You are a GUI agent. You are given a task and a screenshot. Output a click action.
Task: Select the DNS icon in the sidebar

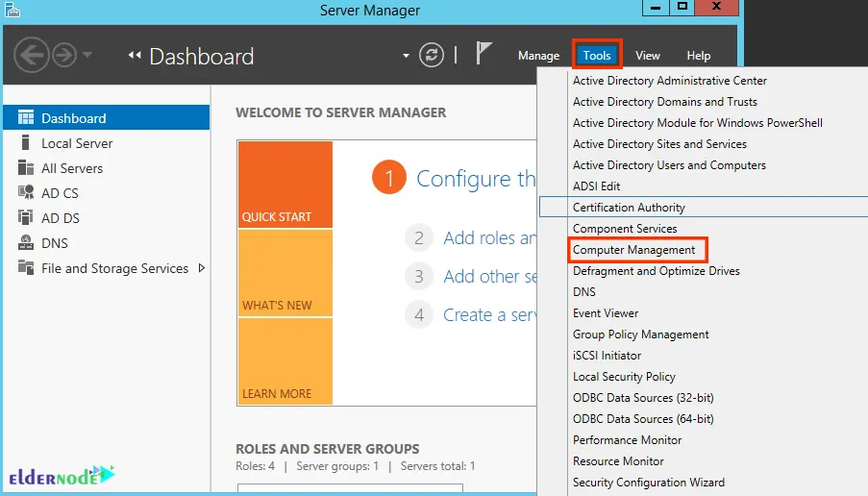coord(25,242)
